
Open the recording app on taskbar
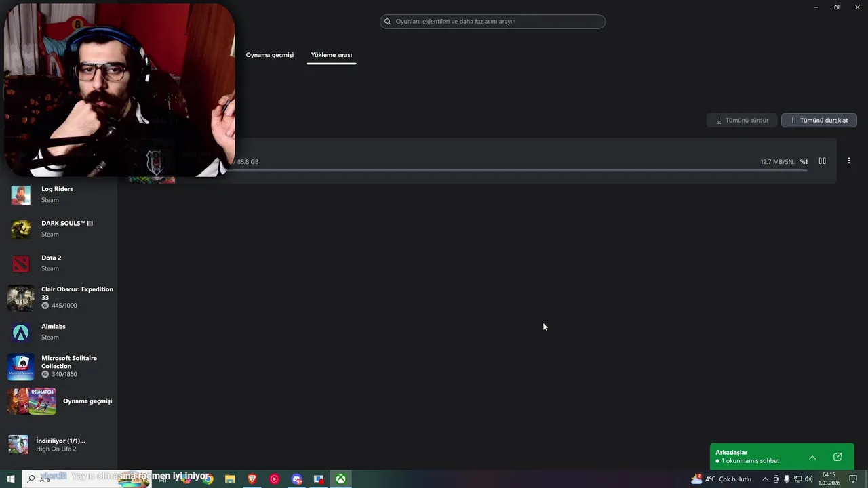click(319, 479)
